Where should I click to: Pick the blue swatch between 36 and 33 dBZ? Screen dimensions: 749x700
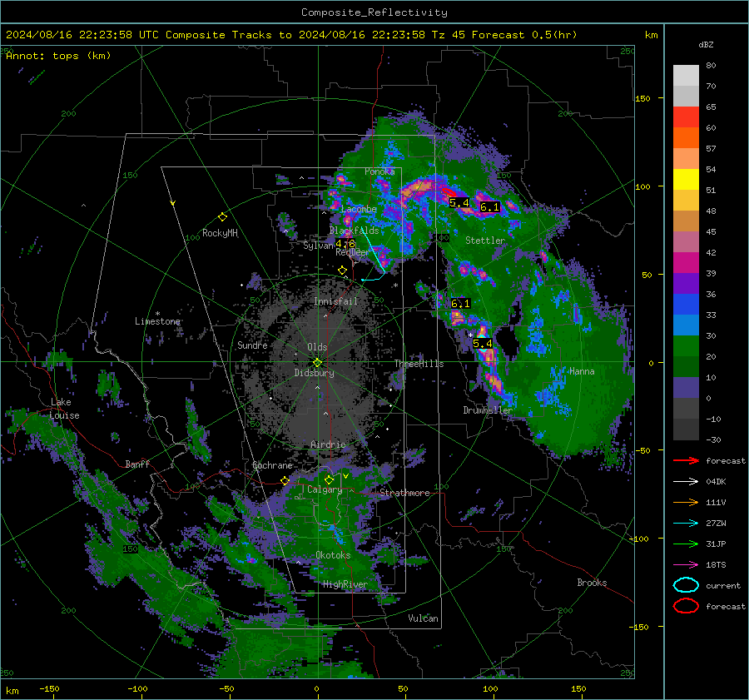click(x=686, y=305)
